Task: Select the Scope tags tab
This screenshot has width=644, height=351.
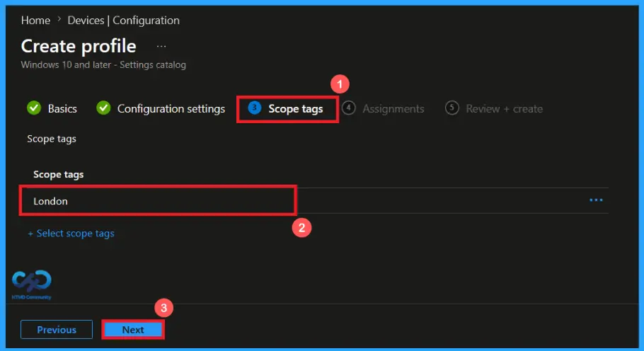Action: coord(287,108)
